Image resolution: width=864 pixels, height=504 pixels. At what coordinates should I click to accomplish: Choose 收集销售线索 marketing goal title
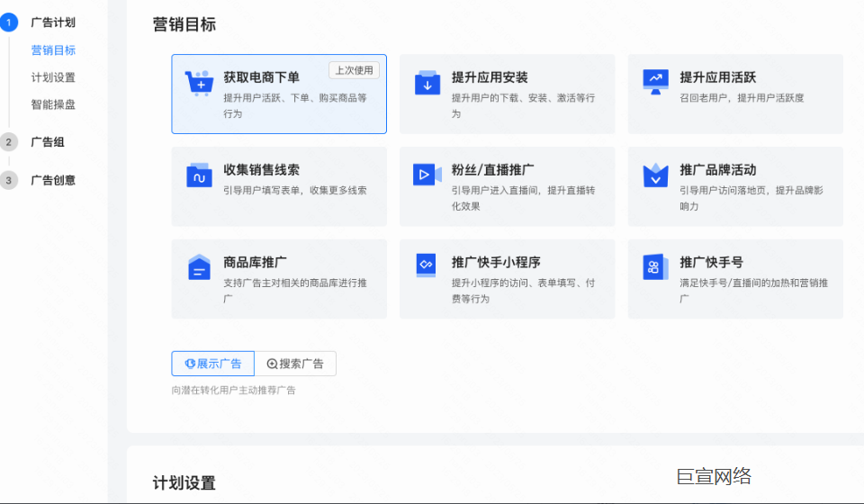pos(261,170)
